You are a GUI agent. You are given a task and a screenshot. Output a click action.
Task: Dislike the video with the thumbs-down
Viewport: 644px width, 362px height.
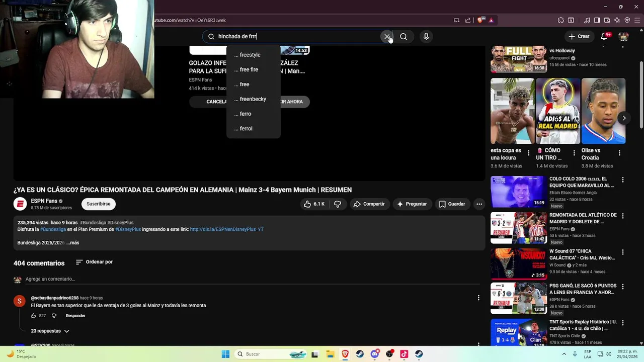[338, 204]
